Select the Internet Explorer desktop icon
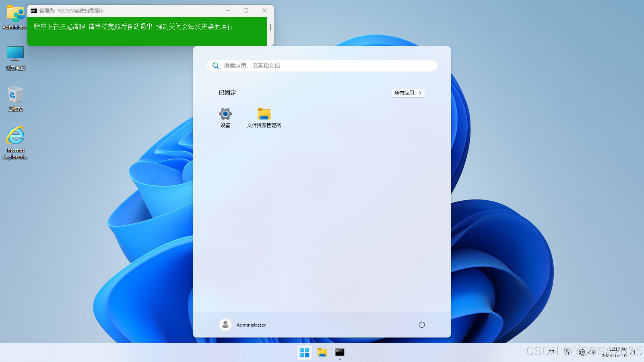Image resolution: width=644 pixels, height=362 pixels. click(15, 143)
